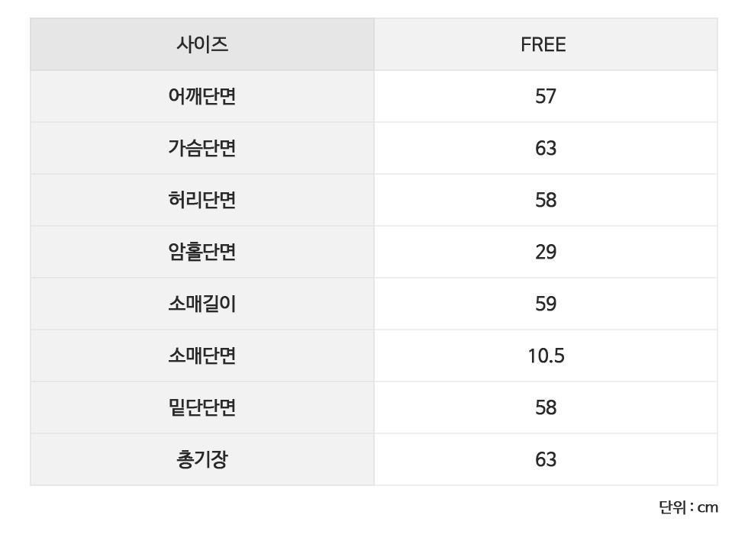The width and height of the screenshot is (748, 560).
Task: Select the 허리단면 row label
Action: point(202,201)
